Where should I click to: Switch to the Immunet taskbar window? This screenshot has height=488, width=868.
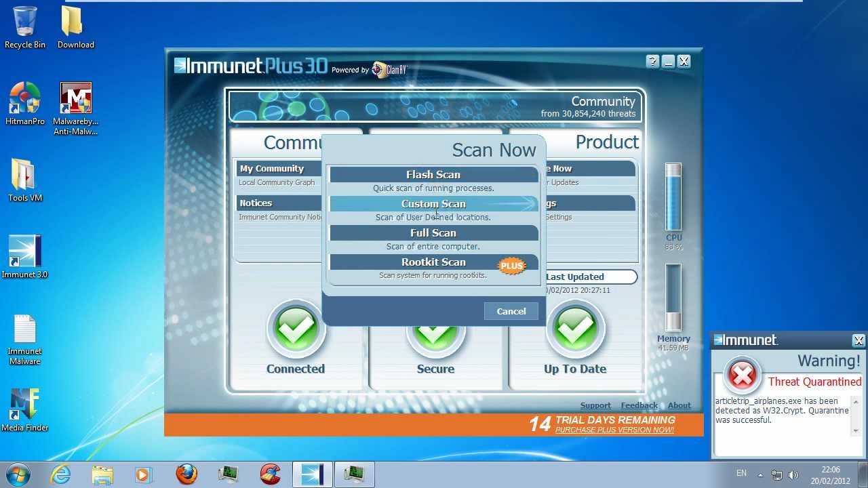pos(313,474)
